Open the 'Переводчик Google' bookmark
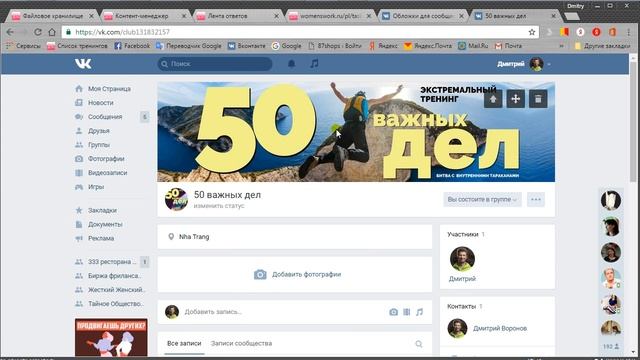640x360 pixels. 189,46
